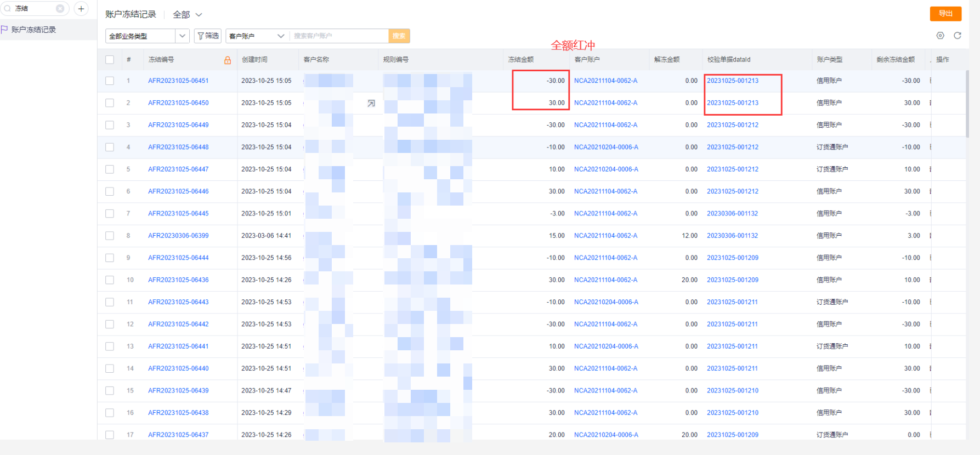Open table column settings hexagon icon
The width and height of the screenshot is (980, 455).
tap(941, 36)
